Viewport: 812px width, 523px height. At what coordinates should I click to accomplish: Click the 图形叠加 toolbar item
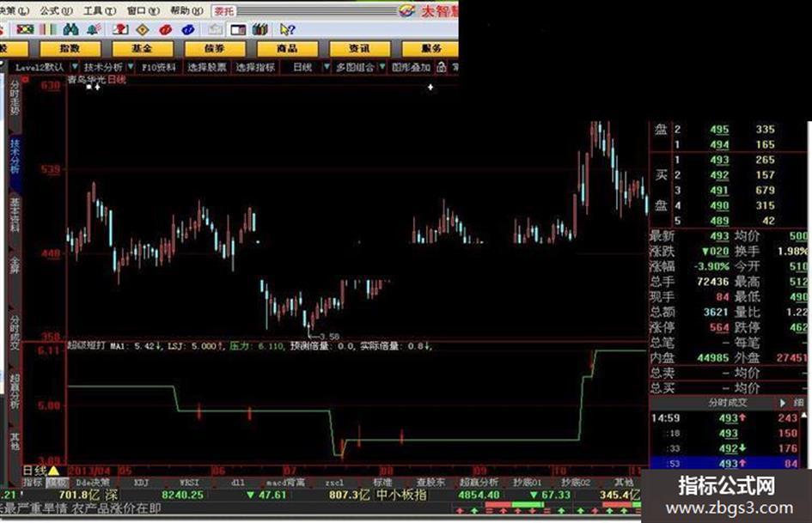click(412, 67)
